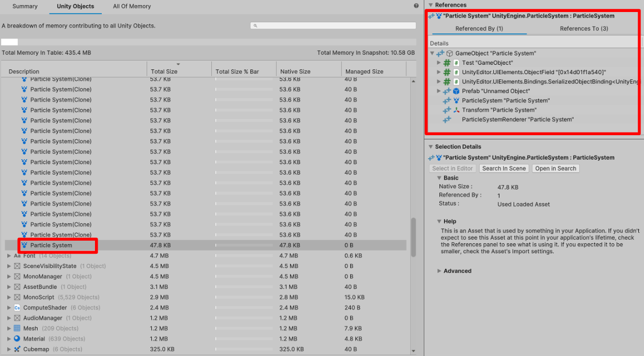
Task: Expand the Material group
Action: pos(9,339)
